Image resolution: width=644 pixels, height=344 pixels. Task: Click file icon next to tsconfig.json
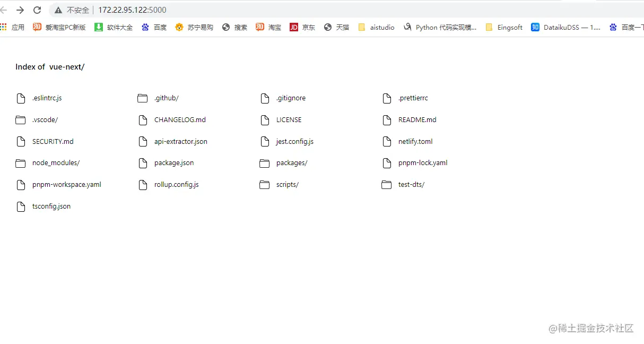(x=21, y=207)
